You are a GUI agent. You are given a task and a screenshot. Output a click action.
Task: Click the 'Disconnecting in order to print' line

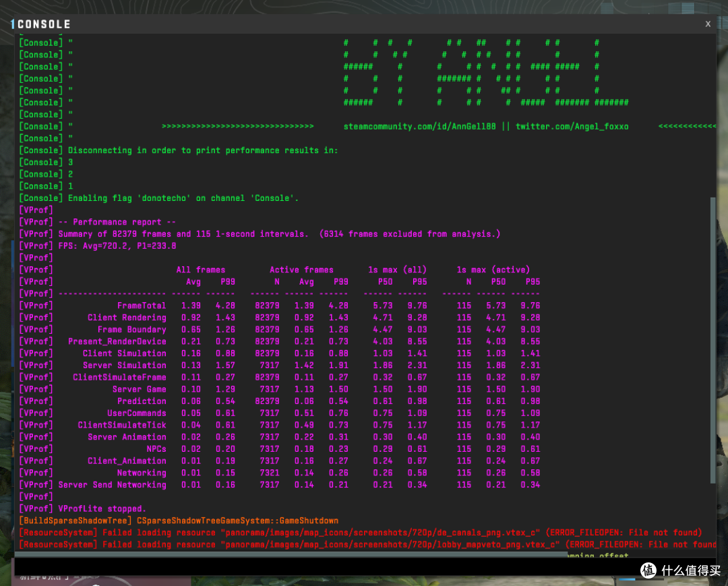click(x=178, y=150)
